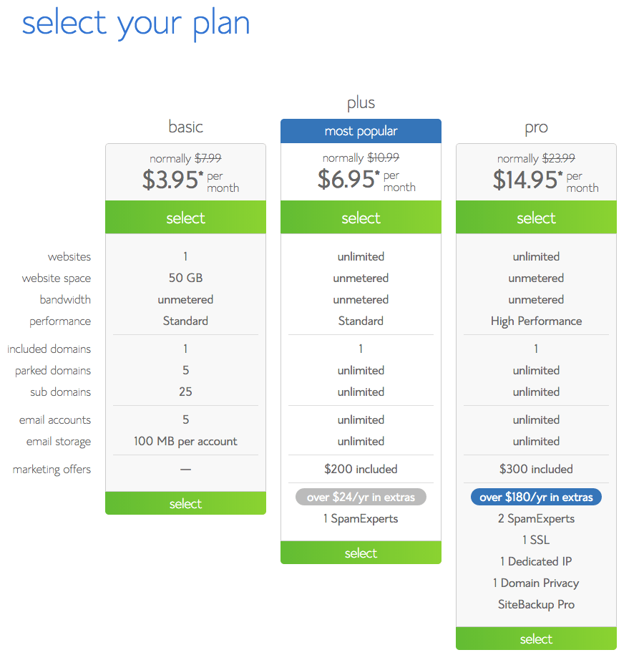Click the 'SiteBackup Pro' feature in the pro column
This screenshot has height=655, width=644.
point(536,604)
